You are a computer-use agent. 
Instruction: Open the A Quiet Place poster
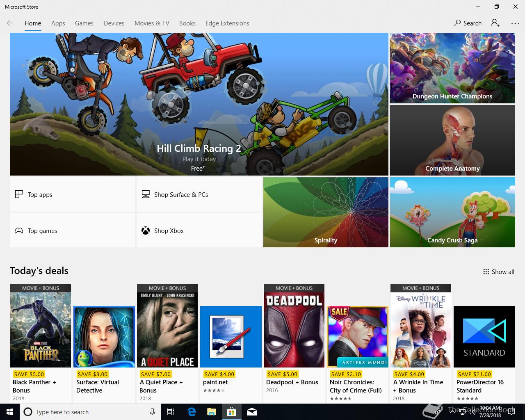(167, 326)
